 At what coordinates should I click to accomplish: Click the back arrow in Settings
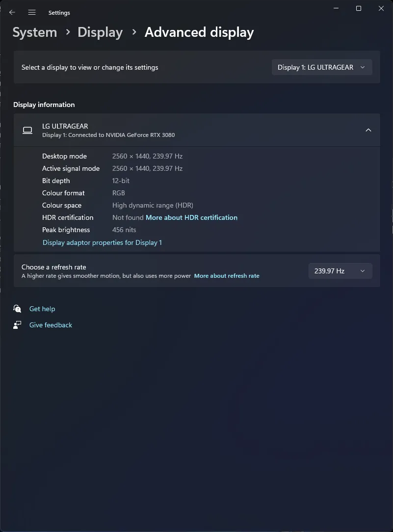tap(12, 13)
